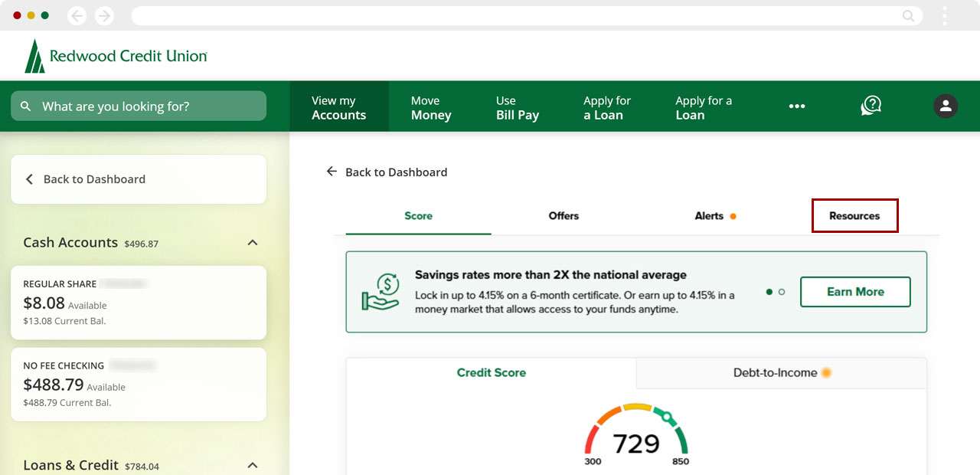The image size is (980, 475).
Task: Click the Redwood Credit Union logo
Action: [x=115, y=54]
